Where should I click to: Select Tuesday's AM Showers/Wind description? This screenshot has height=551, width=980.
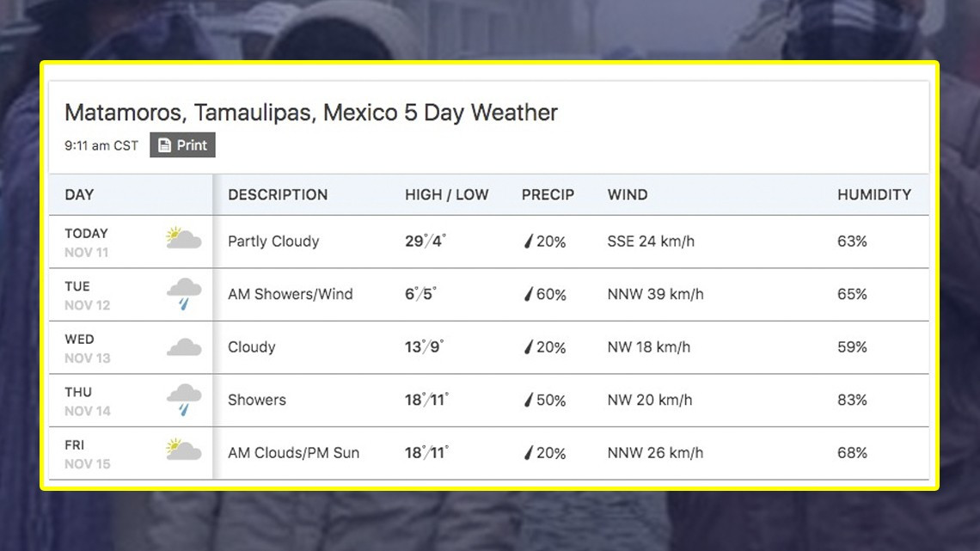290,294
